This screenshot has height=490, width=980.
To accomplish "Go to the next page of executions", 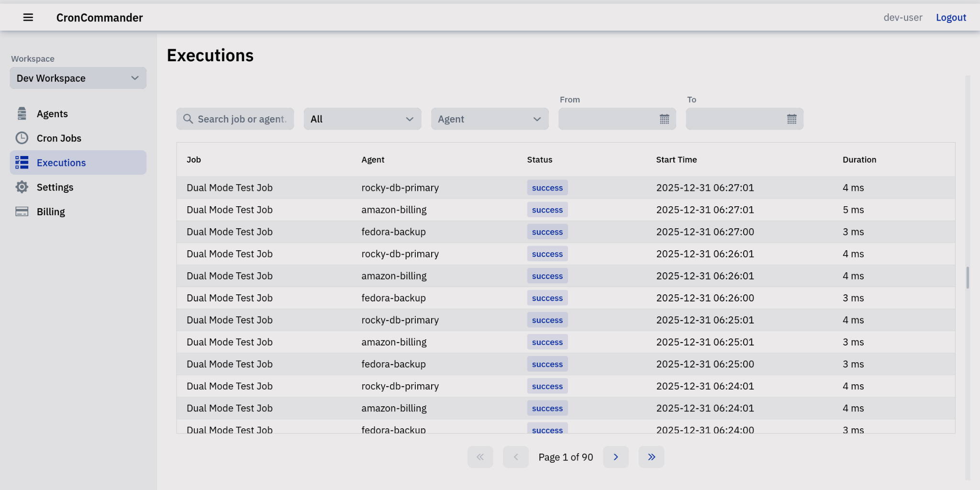I will 615,457.
